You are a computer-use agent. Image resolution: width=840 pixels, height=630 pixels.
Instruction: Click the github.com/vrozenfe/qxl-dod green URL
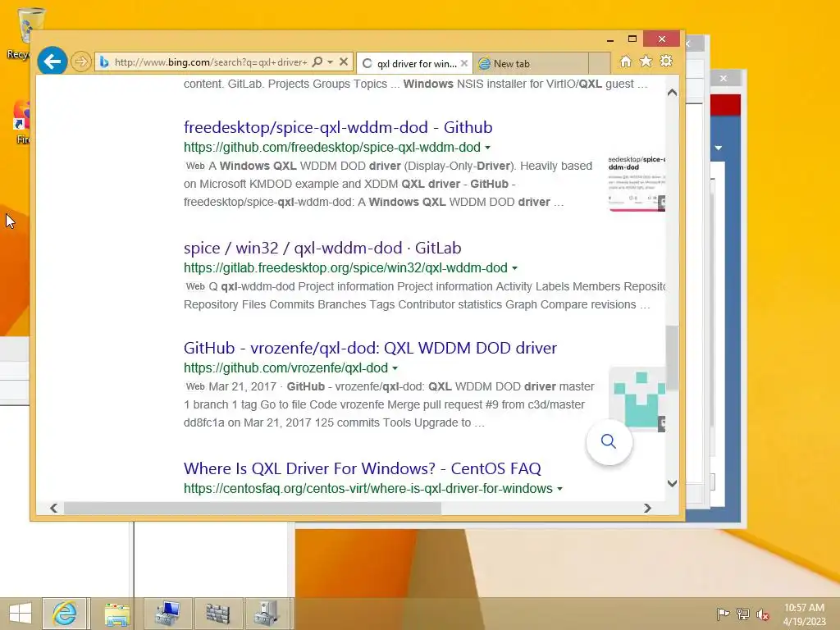point(285,368)
